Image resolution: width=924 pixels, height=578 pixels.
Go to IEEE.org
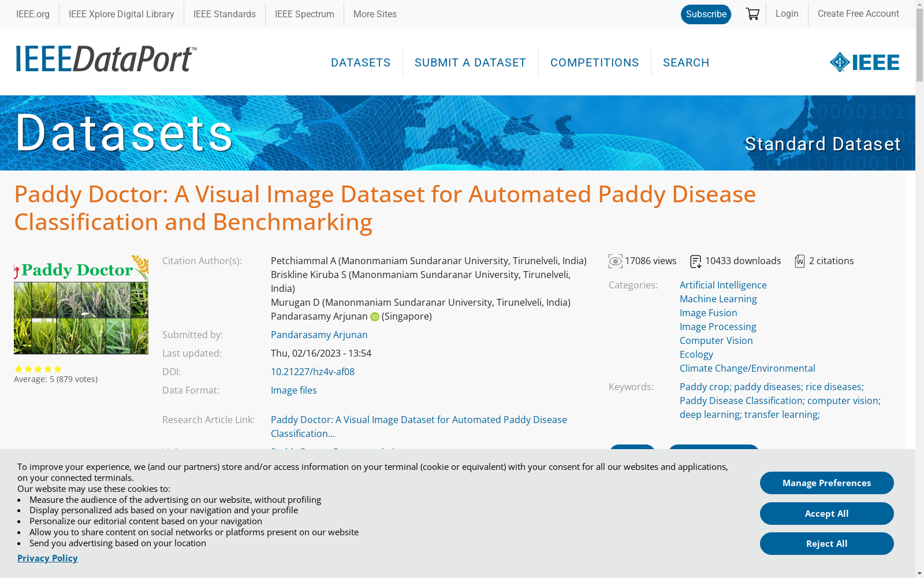[x=33, y=14]
